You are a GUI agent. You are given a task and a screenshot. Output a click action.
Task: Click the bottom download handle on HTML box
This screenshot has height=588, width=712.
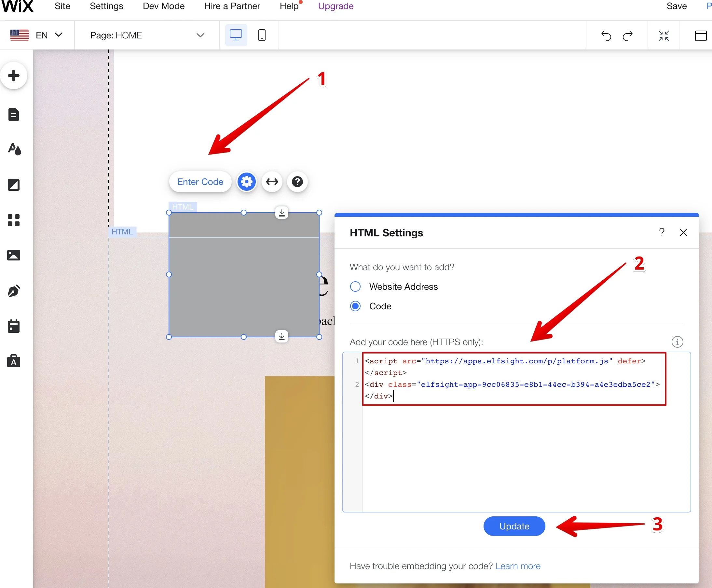pos(282,336)
